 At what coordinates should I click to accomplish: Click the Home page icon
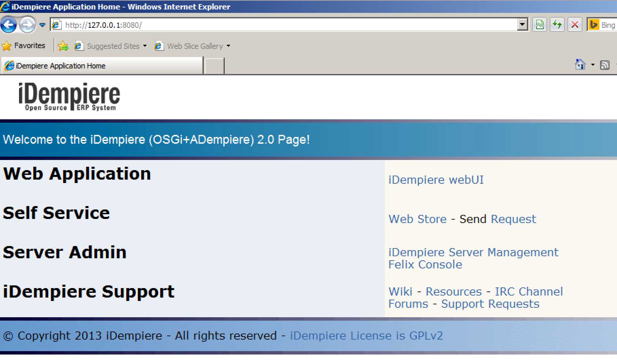580,64
